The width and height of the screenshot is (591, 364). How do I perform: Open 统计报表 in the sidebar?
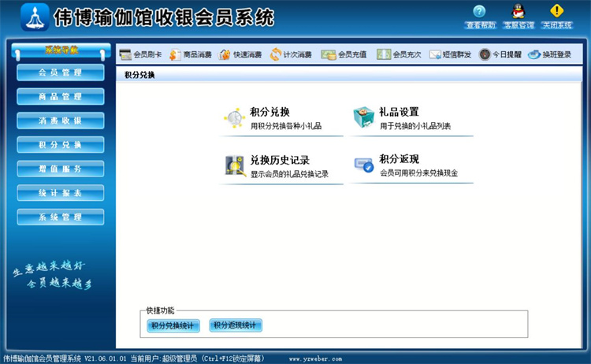click(x=61, y=193)
